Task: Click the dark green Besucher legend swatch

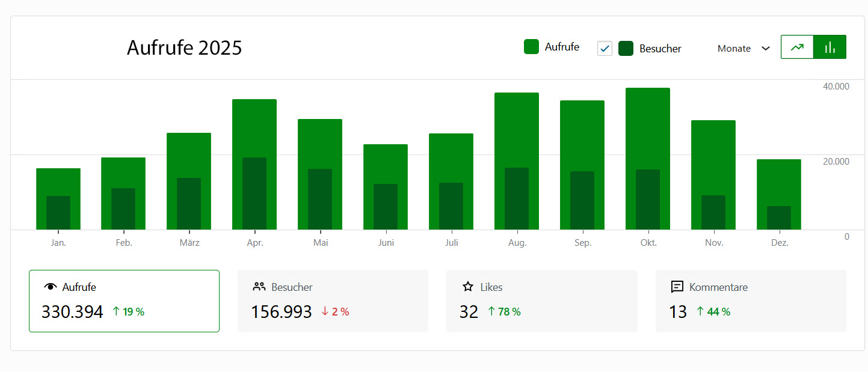Action: (x=626, y=49)
